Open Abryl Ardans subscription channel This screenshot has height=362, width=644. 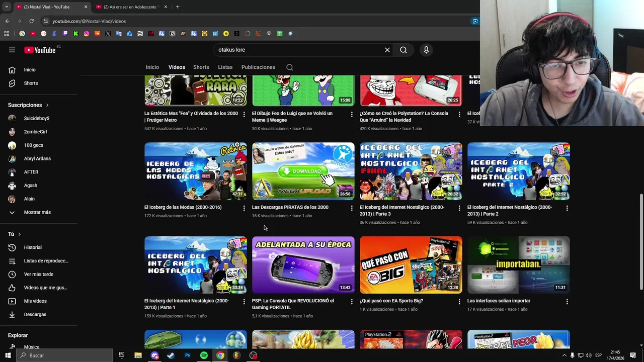pyautogui.click(x=38, y=158)
